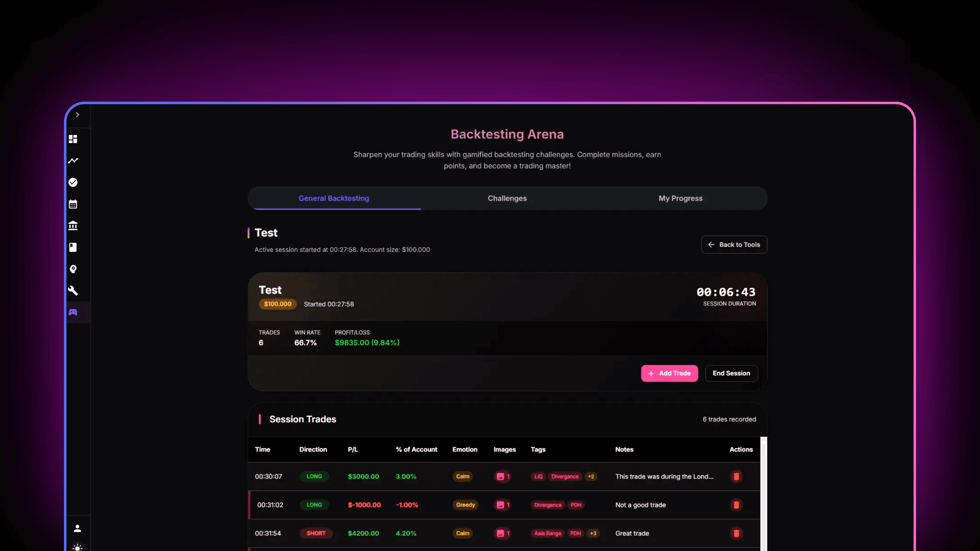Image resolution: width=980 pixels, height=551 pixels.
Task: Open the line chart analytics icon in sidebar
Action: point(73,161)
